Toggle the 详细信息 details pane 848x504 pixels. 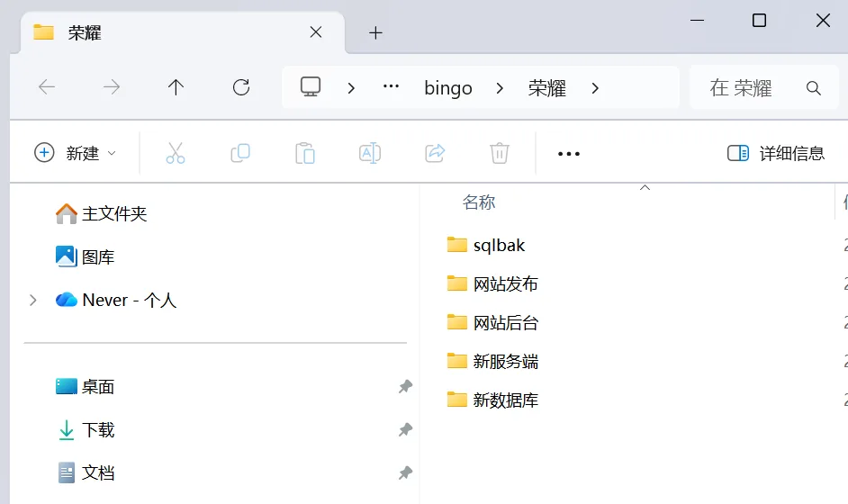pos(775,153)
